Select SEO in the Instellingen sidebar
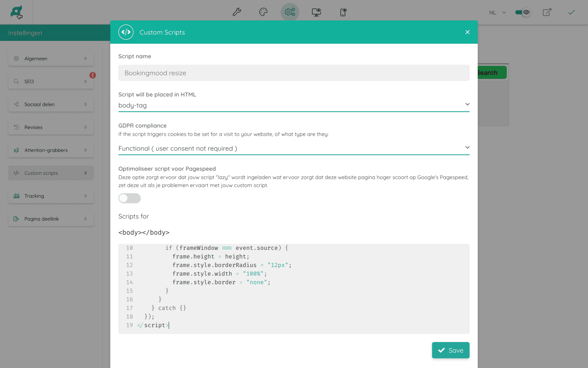This screenshot has width=588, height=368. click(51, 81)
